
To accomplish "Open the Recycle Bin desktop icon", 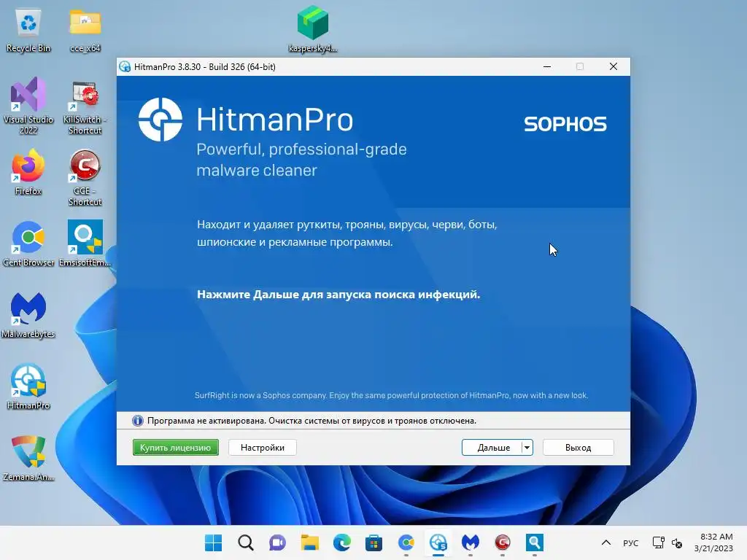I will 28,29.
